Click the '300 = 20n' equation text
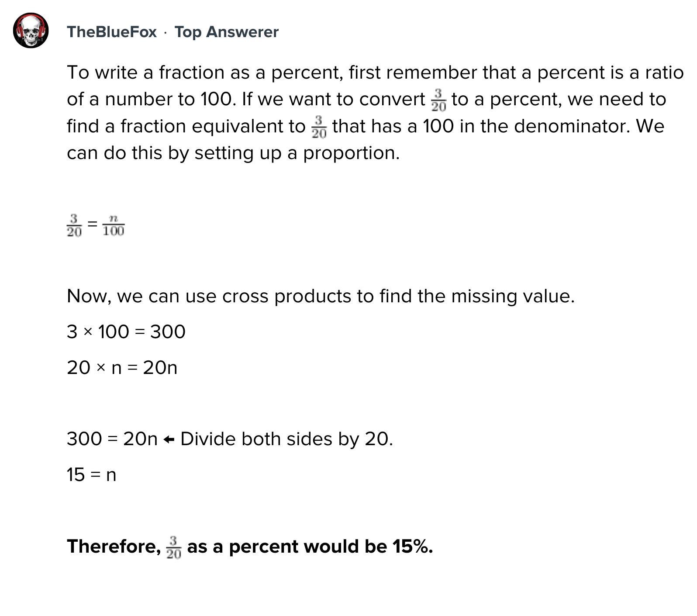697x616 pixels. tap(112, 439)
